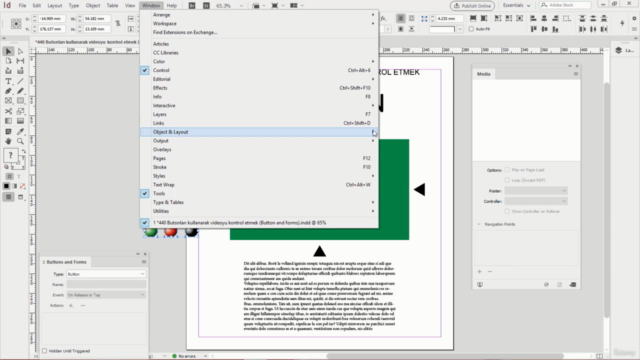Open the Controller dropdown in Media panel
This screenshot has width=640, height=360.
point(536,201)
